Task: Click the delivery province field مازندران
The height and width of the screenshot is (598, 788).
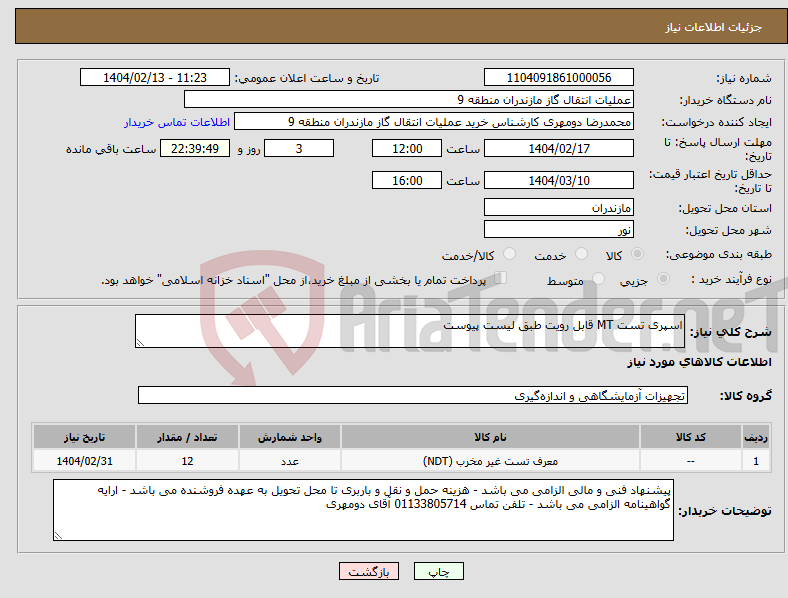Action: click(x=558, y=208)
